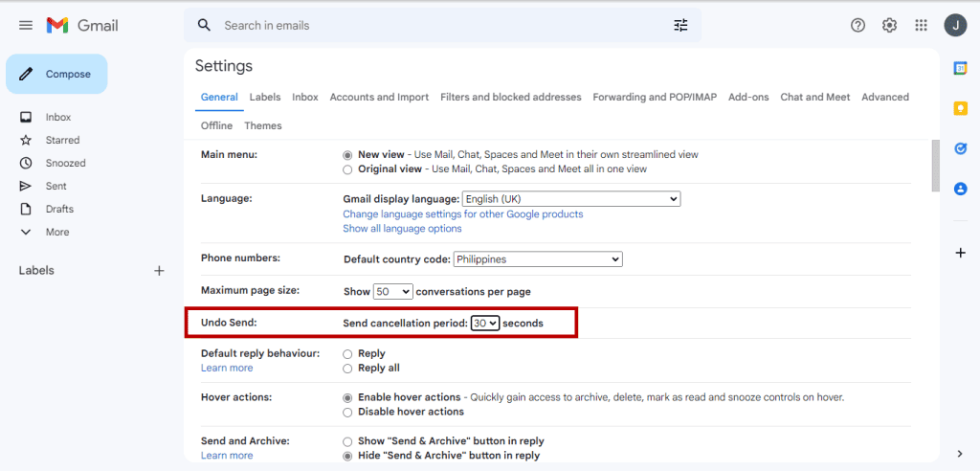
Task: Open Google Calendar side panel icon
Action: [961, 69]
